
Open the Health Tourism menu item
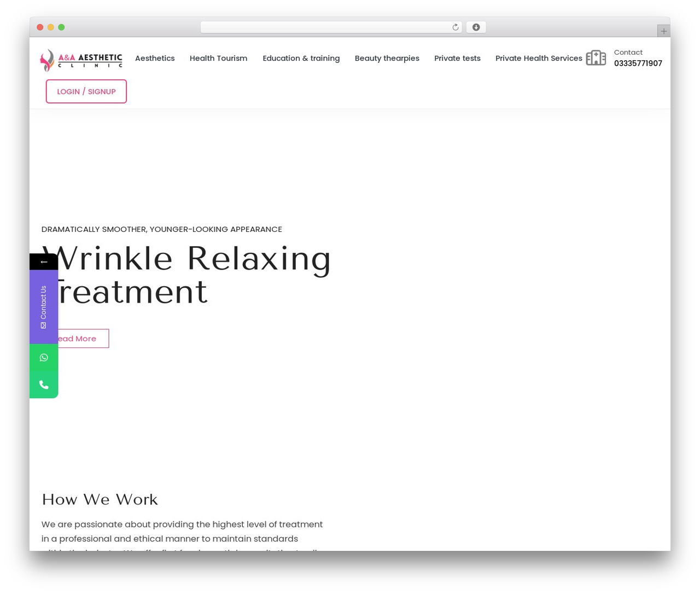pos(218,58)
